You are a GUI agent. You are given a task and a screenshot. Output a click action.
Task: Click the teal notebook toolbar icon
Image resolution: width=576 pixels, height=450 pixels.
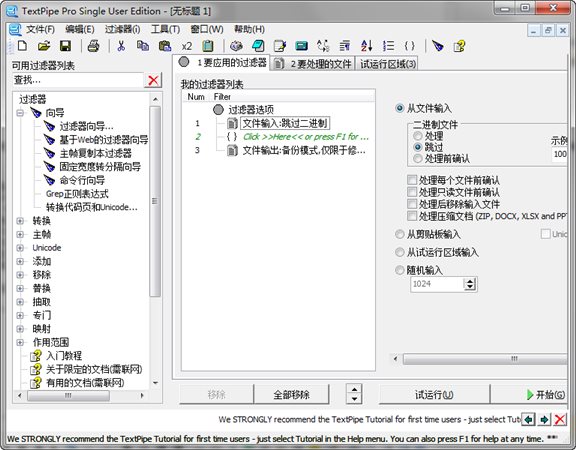tap(258, 46)
